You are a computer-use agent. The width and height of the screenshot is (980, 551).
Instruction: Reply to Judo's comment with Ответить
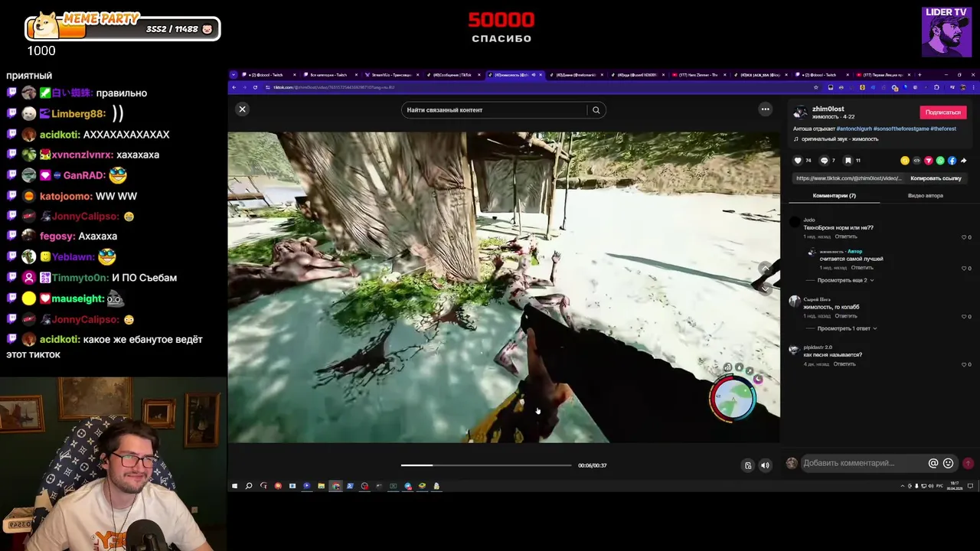(x=846, y=236)
